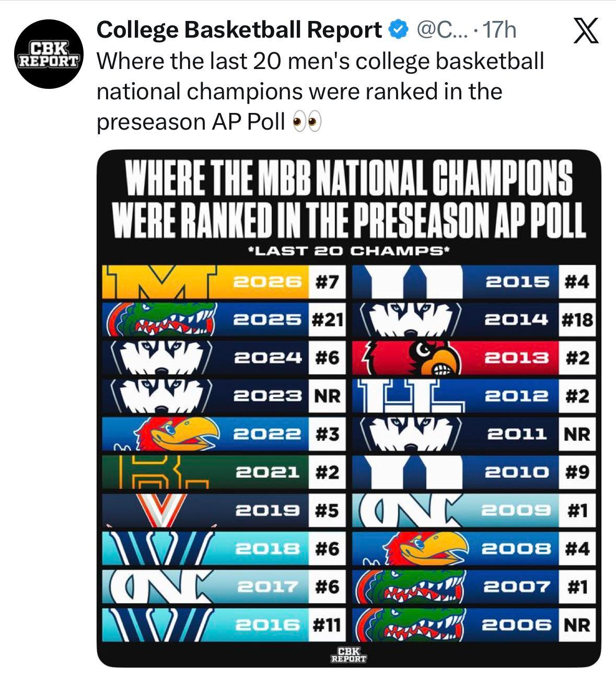The height and width of the screenshot is (678, 616).
Task: Click the Kentucky UK logo beside 2012
Action: click(411, 396)
